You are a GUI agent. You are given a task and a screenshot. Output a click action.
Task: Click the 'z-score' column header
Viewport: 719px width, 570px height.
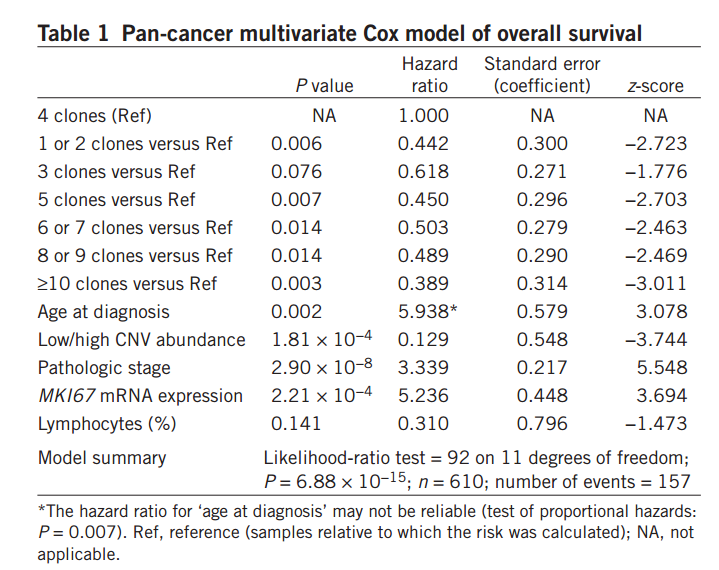655,86
